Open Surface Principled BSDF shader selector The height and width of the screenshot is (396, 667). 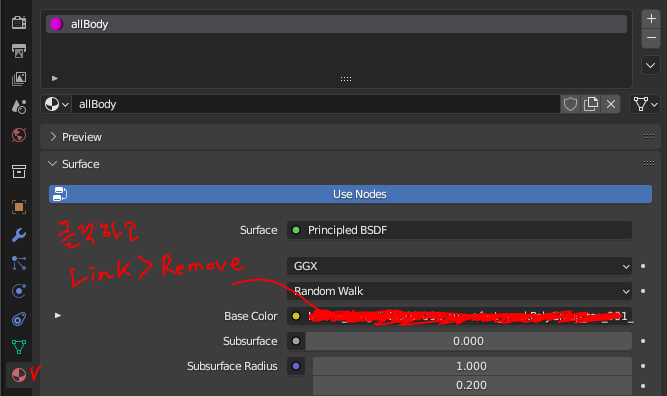click(459, 230)
